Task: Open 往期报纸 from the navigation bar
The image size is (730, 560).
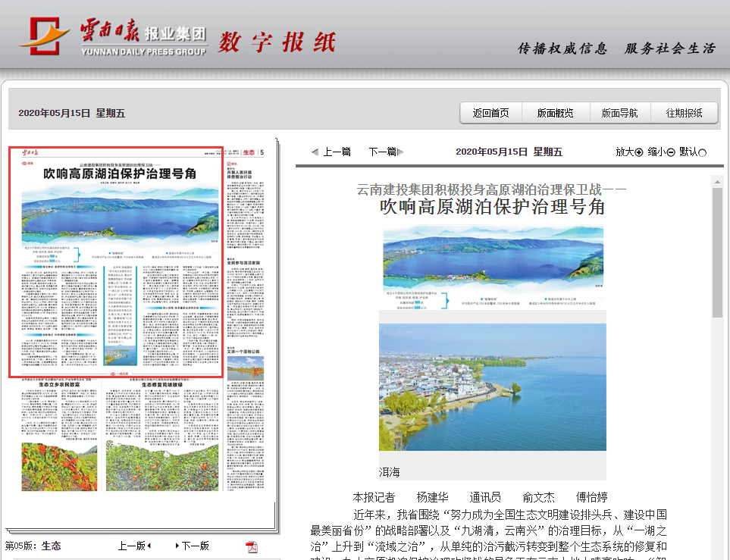Action: (685, 112)
